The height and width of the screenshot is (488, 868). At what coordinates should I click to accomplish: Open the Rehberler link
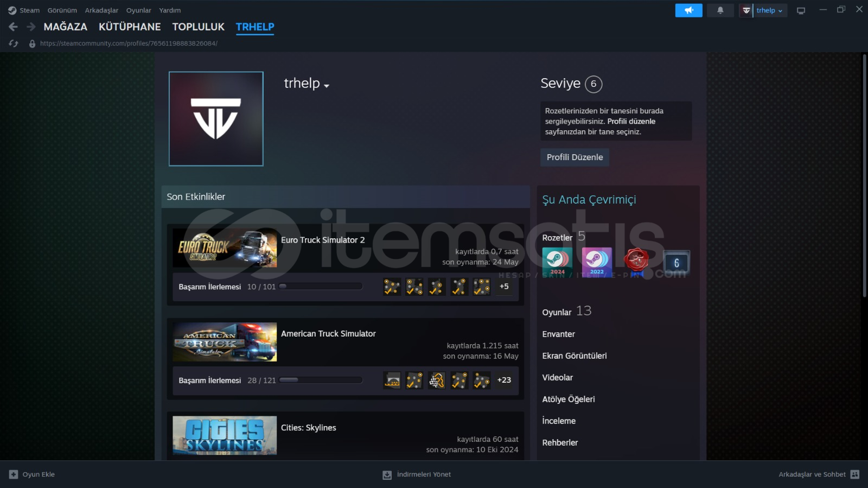(x=560, y=443)
